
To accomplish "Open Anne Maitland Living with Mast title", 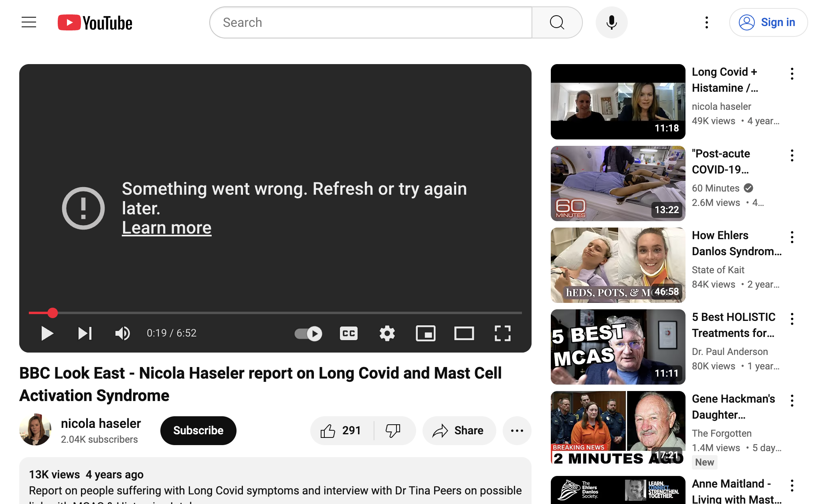I will 737,492.
